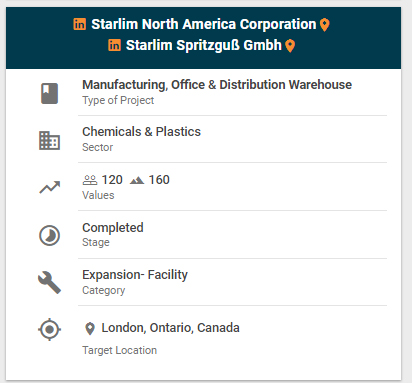Screen dimensions: 412x383
Task: Click the Type of Project book icon
Action: pos(49,94)
